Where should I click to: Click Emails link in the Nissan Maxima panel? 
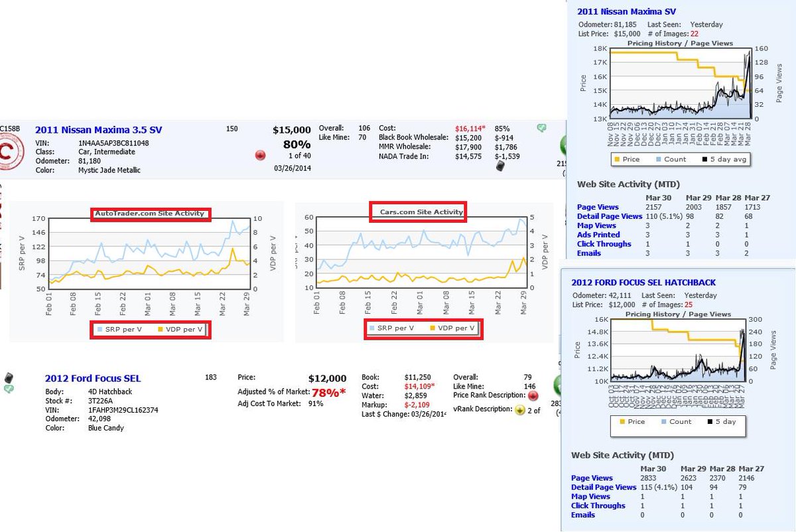pyautogui.click(x=589, y=253)
